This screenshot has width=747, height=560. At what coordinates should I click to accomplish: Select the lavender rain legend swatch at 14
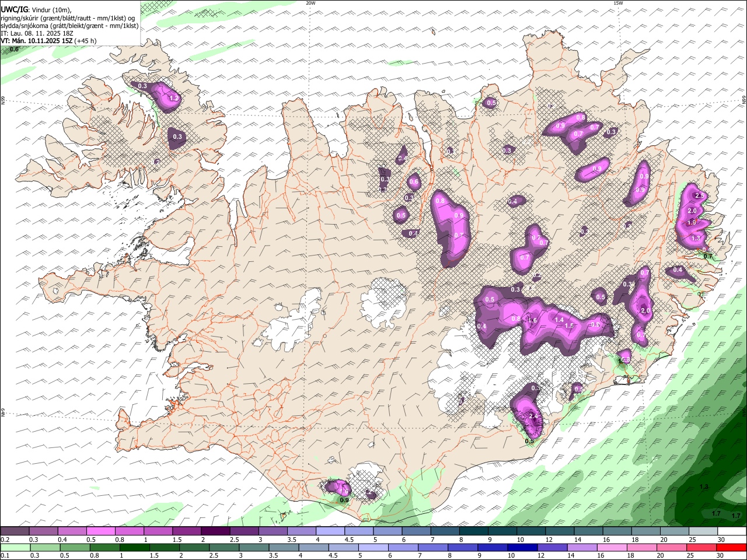click(x=581, y=548)
